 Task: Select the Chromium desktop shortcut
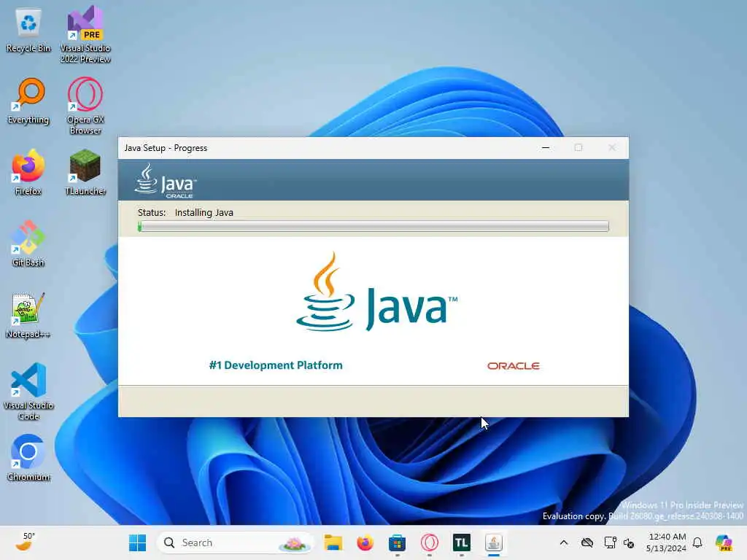click(28, 458)
